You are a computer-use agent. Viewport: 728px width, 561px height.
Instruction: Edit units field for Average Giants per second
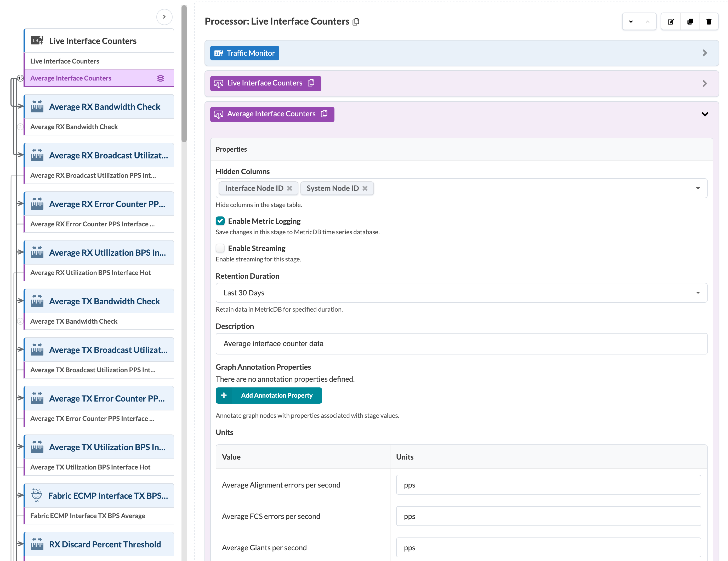548,548
